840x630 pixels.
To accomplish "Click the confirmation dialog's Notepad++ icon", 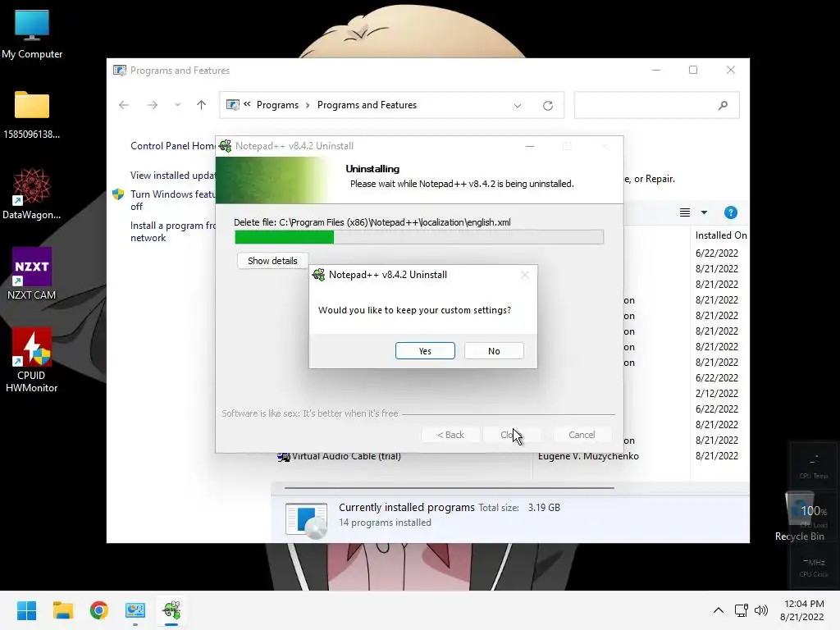I will tap(319, 275).
